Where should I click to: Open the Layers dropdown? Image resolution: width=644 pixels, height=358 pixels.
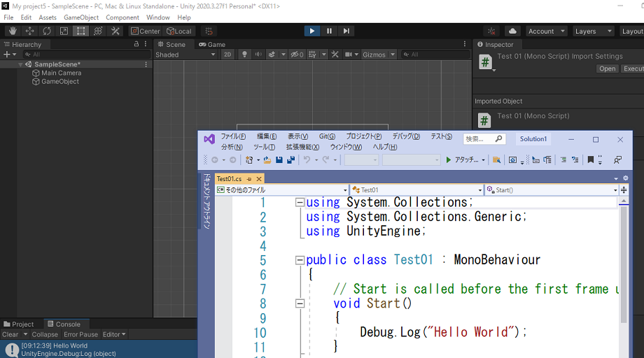[x=593, y=31]
